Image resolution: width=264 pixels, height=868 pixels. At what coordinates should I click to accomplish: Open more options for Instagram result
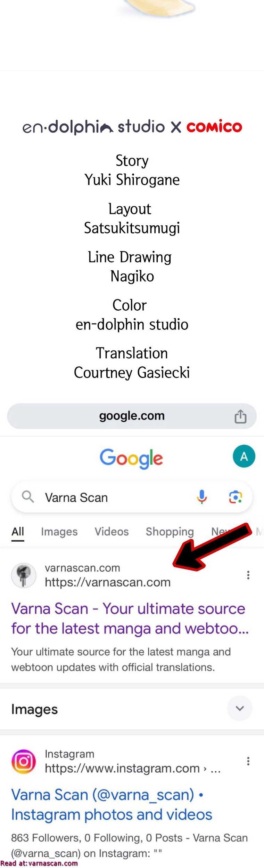coord(248,761)
